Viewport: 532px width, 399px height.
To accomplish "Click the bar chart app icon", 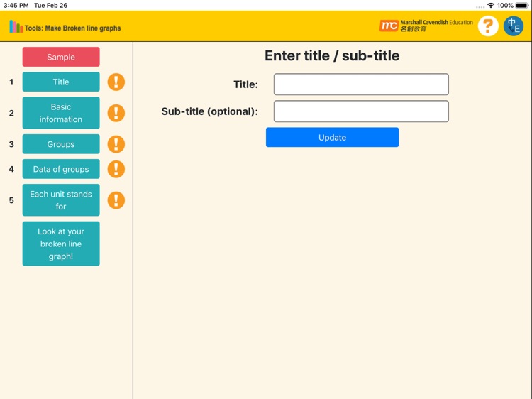I will click(16, 26).
